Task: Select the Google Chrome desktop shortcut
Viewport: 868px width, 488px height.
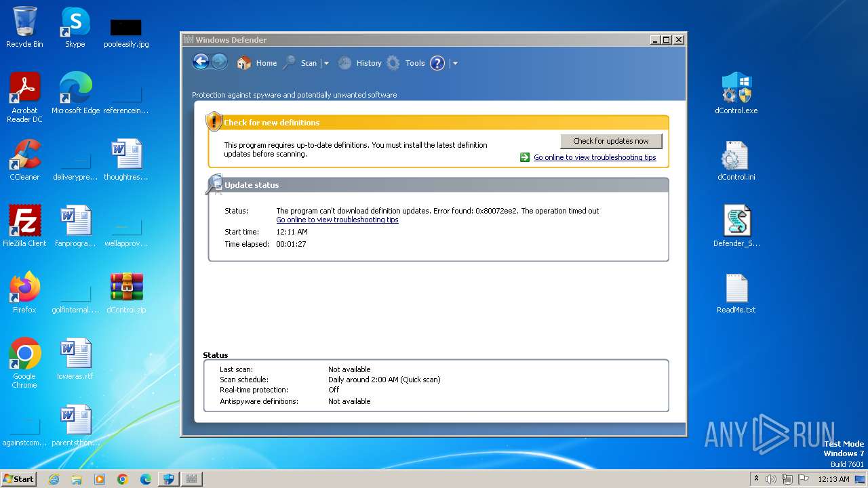Action: (x=24, y=363)
